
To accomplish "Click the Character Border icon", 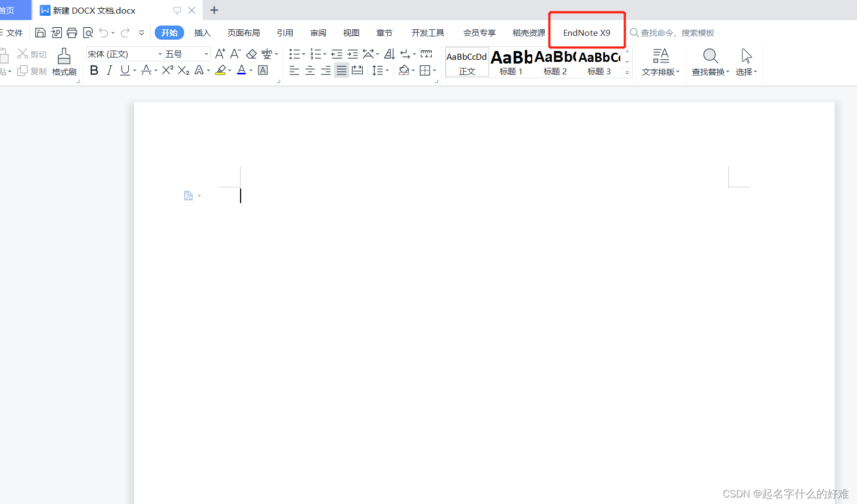I will pos(263,70).
